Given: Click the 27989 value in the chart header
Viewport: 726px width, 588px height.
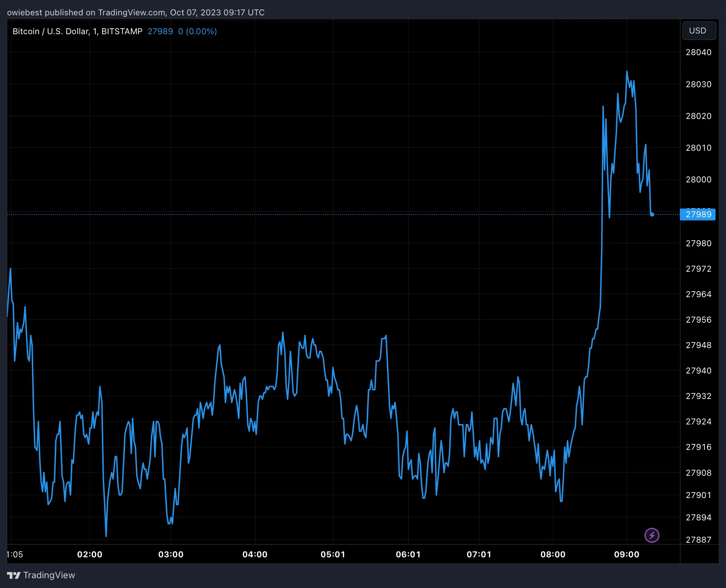Looking at the screenshot, I should click(x=160, y=31).
